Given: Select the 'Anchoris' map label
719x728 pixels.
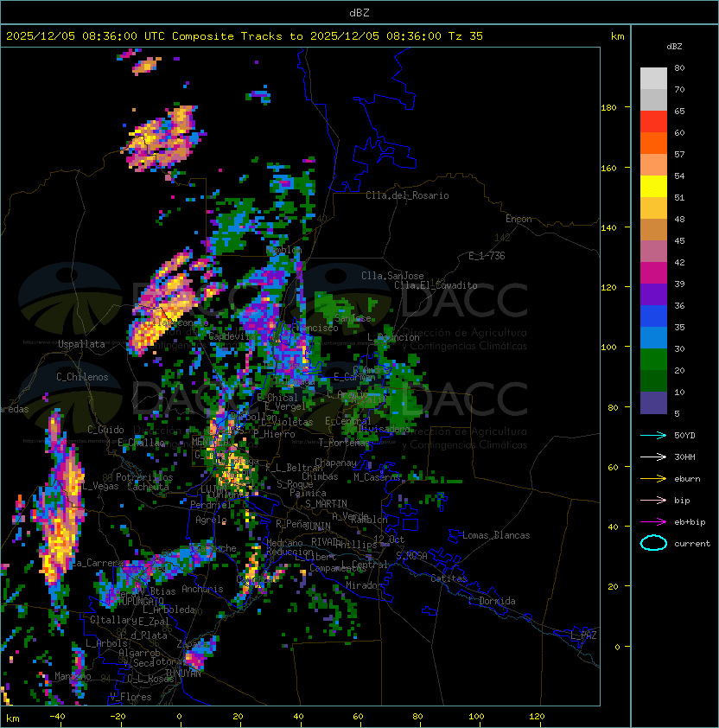Looking at the screenshot, I should (x=202, y=589).
